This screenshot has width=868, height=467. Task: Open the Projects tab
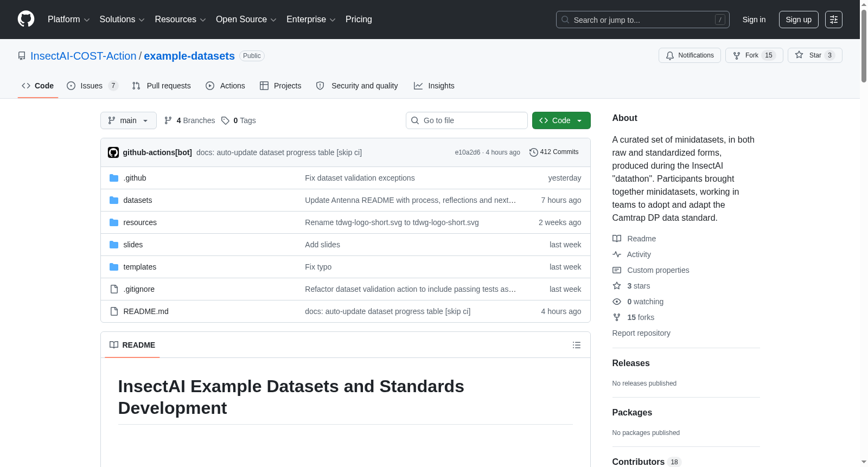point(280,86)
